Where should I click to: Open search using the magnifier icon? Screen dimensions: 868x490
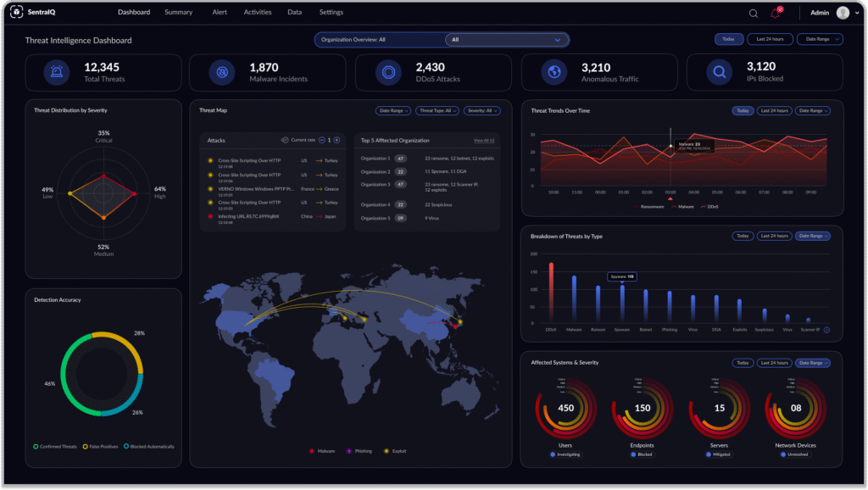coord(753,14)
